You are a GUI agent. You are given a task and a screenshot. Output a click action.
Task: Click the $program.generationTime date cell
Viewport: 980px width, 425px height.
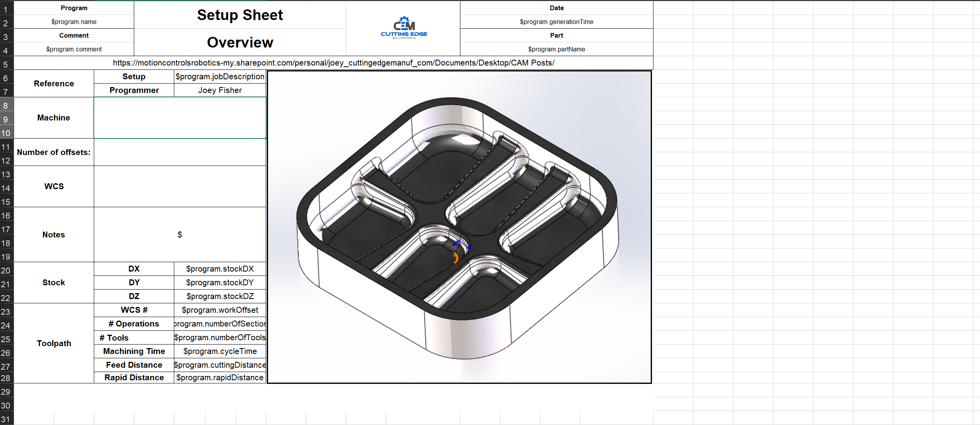pos(556,22)
